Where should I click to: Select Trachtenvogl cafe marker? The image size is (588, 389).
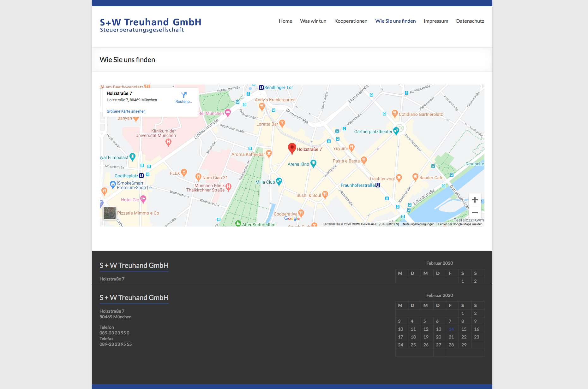399,178
